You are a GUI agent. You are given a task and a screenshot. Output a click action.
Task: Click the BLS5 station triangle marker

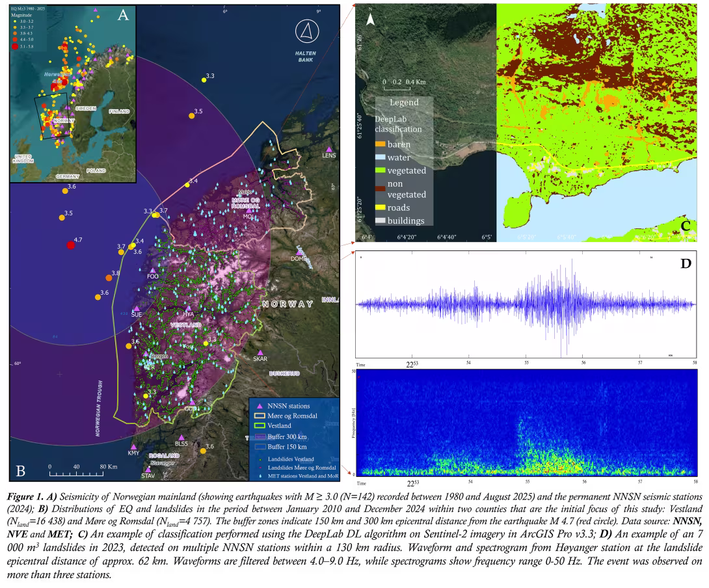181,438
